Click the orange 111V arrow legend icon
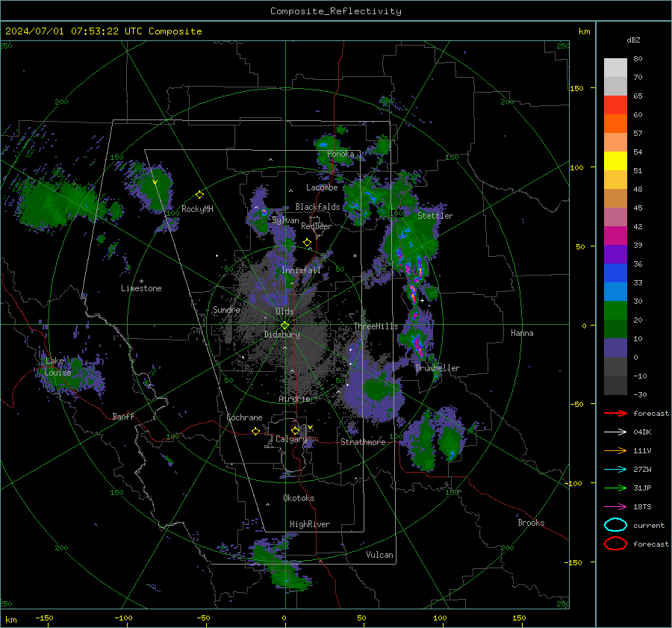The width and height of the screenshot is (672, 628). click(x=615, y=450)
